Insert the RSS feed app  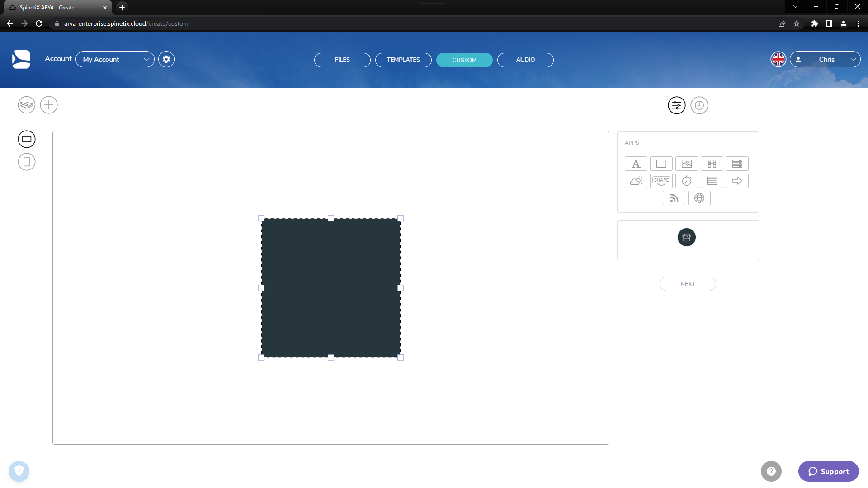point(674,198)
